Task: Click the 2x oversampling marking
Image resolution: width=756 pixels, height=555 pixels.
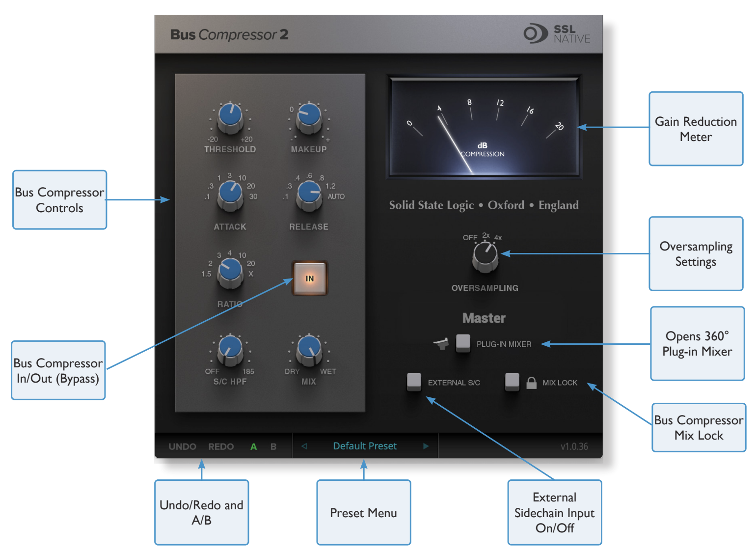Action: tap(486, 235)
